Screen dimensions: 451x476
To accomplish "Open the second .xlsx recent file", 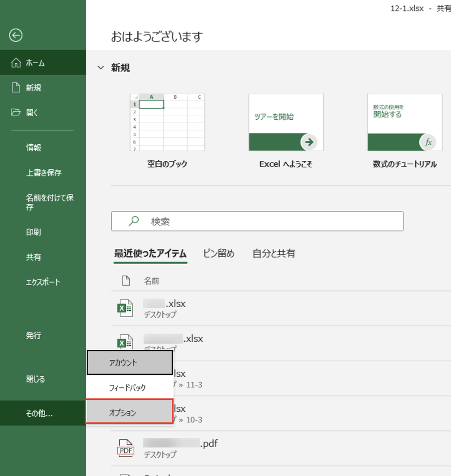I will (281, 343).
